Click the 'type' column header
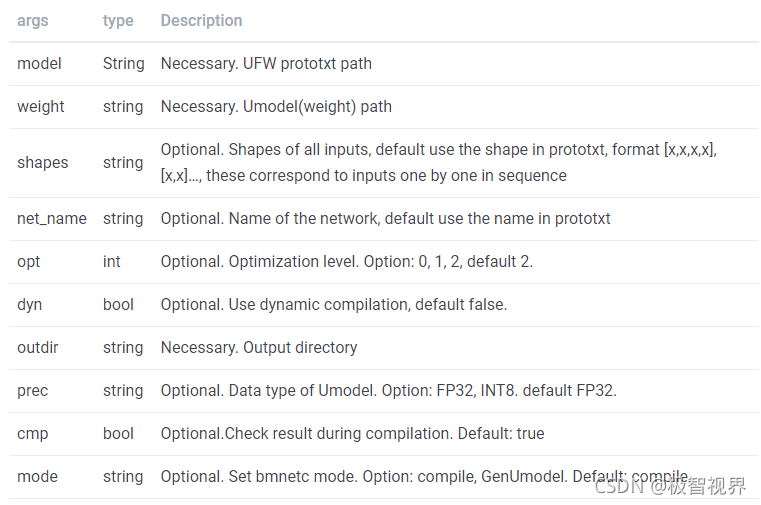 pos(118,20)
